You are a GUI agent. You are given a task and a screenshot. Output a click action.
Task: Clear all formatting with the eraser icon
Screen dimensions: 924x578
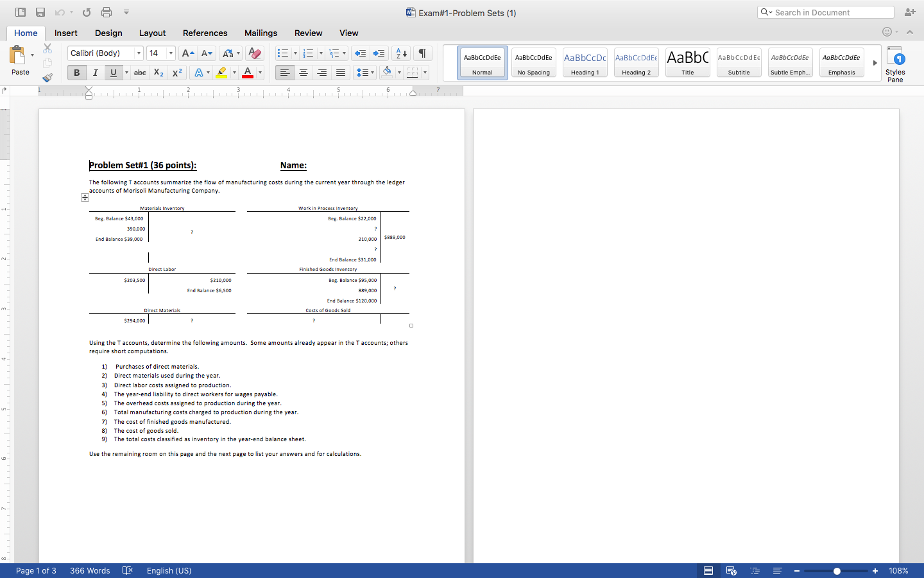pyautogui.click(x=254, y=53)
